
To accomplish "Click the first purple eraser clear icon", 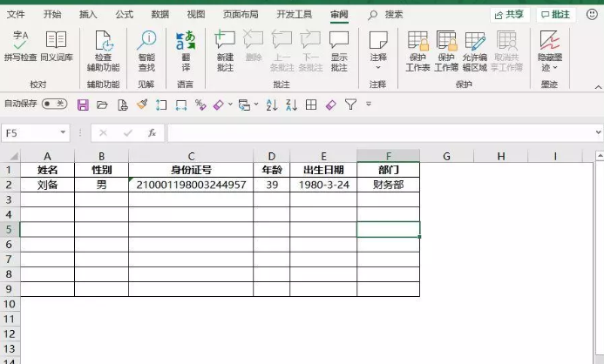I will (x=219, y=104).
